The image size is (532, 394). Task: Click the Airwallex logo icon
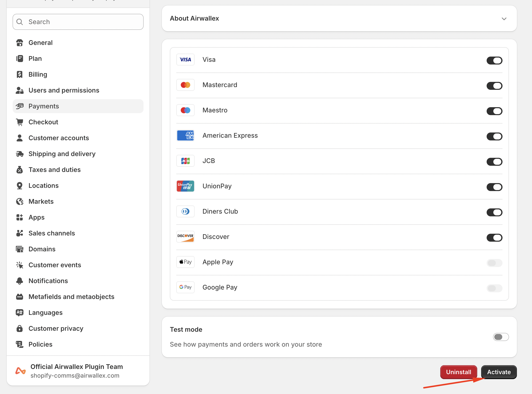click(x=21, y=371)
